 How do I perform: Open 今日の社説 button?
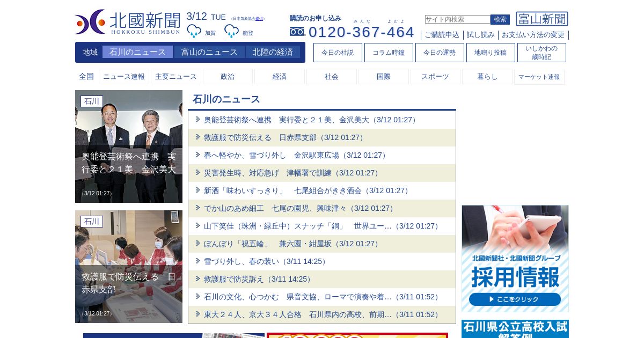(x=338, y=53)
